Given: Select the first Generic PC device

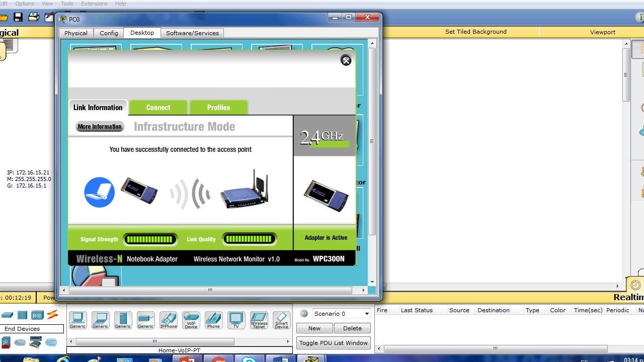Looking at the screenshot, I should click(77, 320).
